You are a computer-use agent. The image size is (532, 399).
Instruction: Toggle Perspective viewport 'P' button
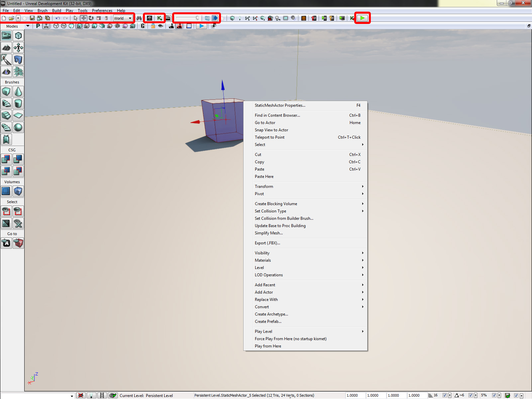38,26
